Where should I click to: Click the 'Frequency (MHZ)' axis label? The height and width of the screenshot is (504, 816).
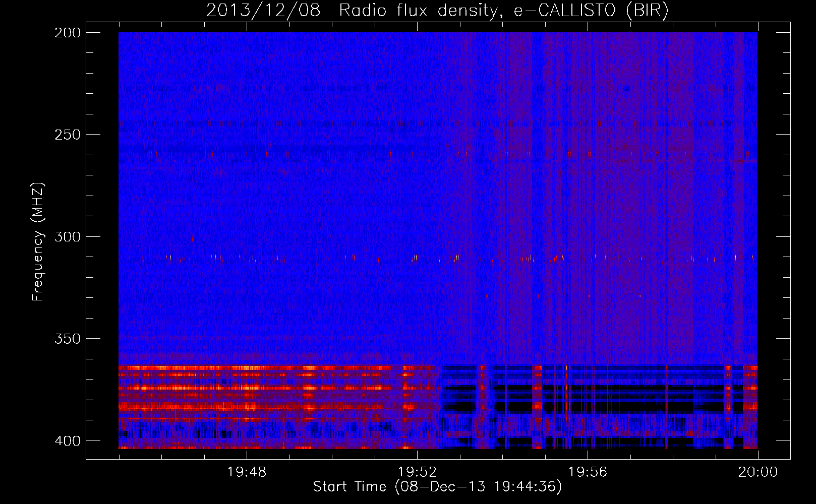pyautogui.click(x=38, y=242)
